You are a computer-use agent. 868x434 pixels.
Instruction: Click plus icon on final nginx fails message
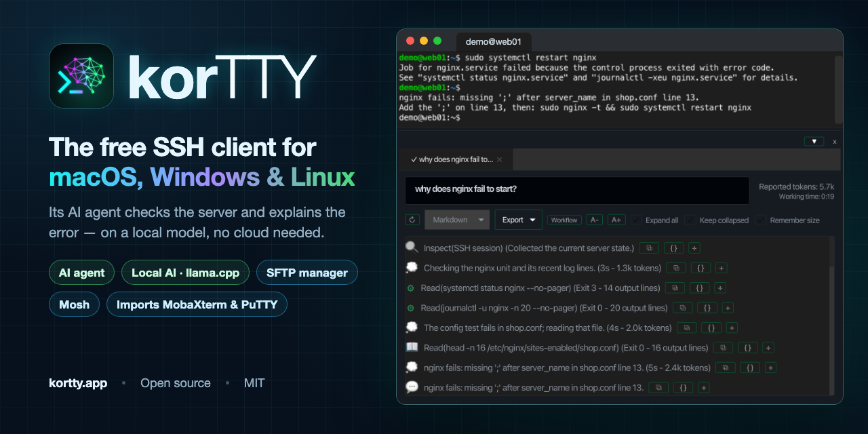[x=704, y=388]
